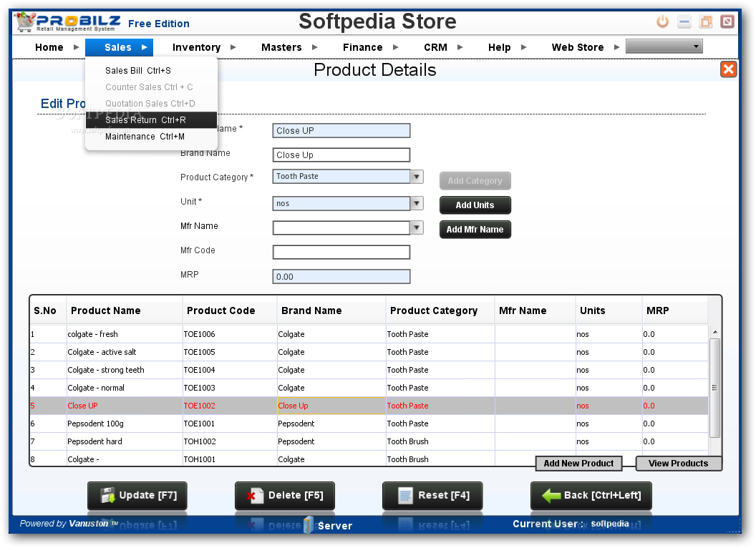Click the table scrollbar up arrow
756x548 pixels.
(715, 332)
